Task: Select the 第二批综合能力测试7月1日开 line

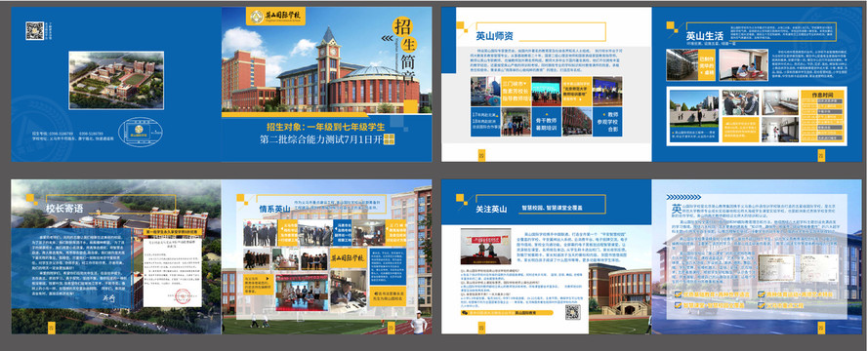Action: [x=321, y=139]
